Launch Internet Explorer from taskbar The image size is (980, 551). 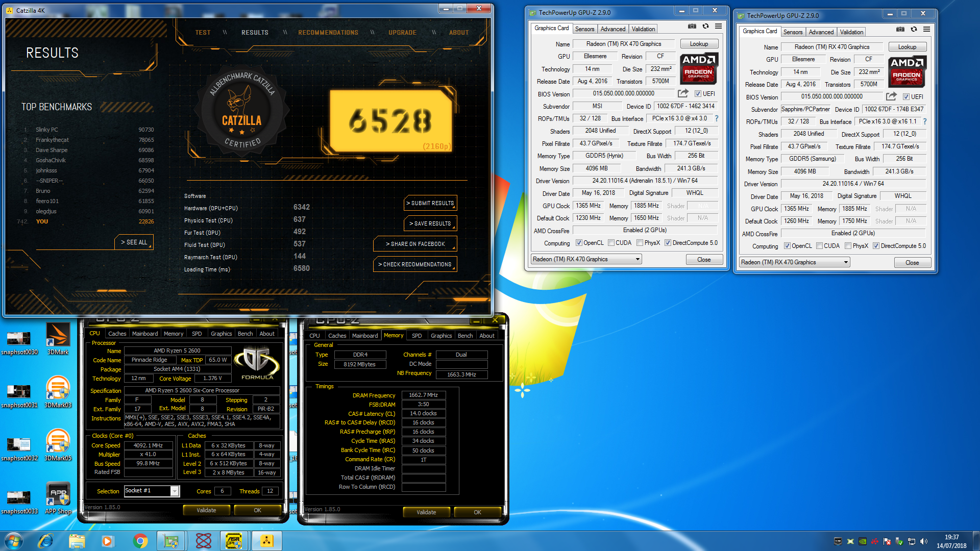(45, 541)
